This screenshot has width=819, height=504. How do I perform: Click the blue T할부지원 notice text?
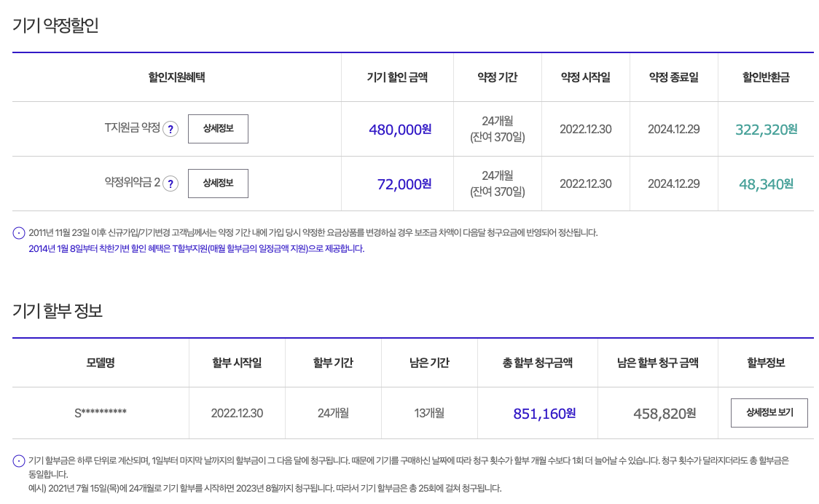point(196,249)
